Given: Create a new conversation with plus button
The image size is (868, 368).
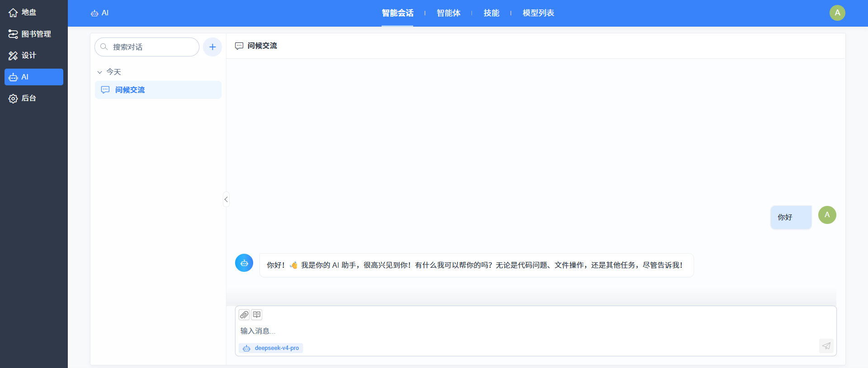Looking at the screenshot, I should 212,47.
